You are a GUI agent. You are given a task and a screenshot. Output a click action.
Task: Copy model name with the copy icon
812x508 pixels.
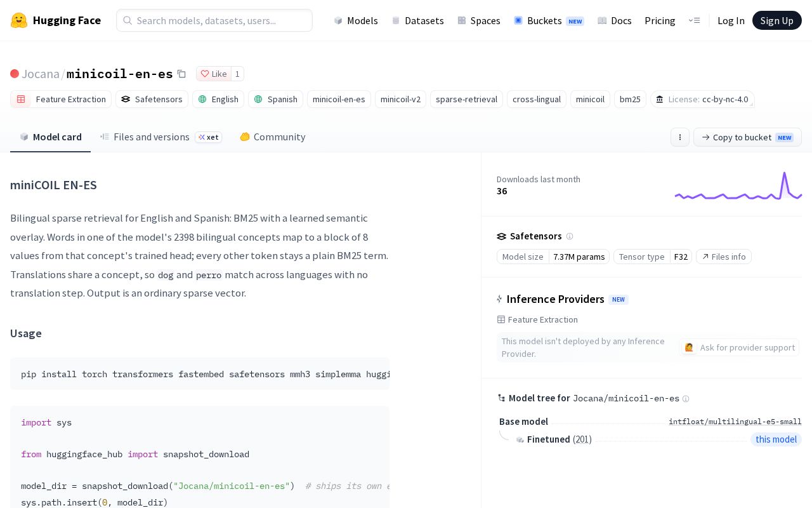coord(181,74)
